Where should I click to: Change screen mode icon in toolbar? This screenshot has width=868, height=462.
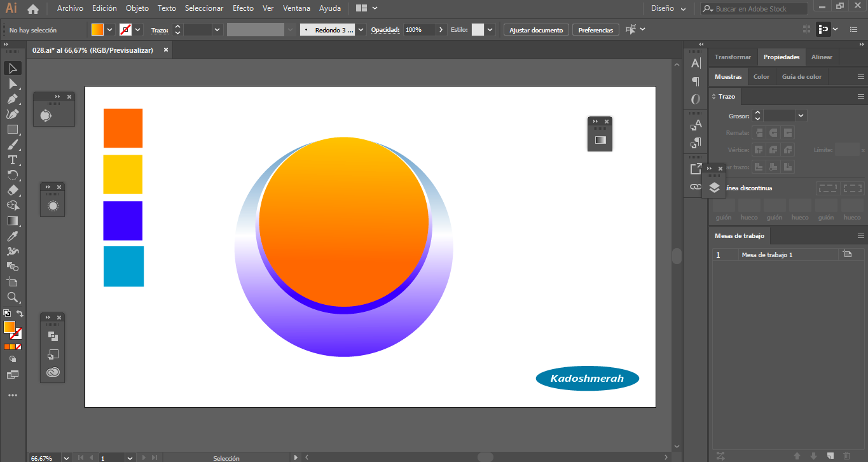13,375
